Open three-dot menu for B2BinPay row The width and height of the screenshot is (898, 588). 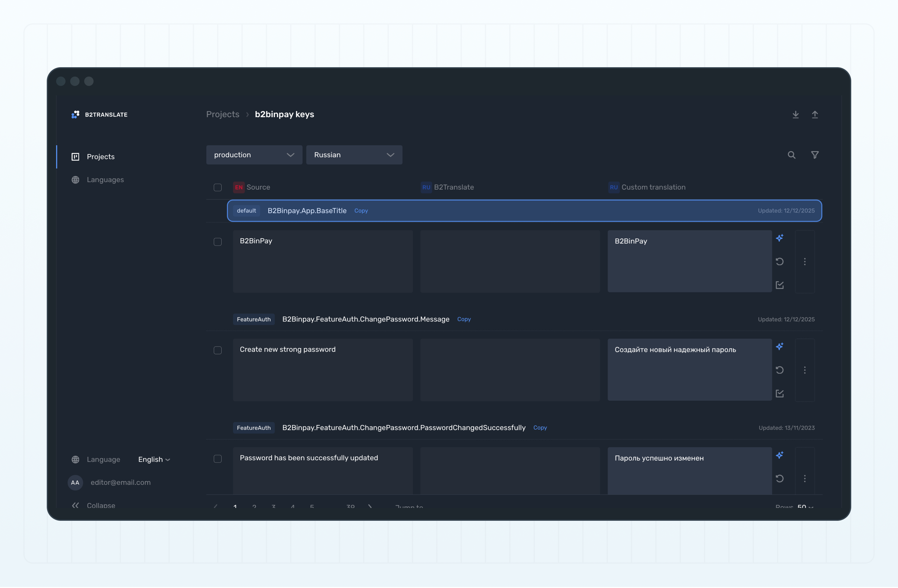pyautogui.click(x=804, y=262)
